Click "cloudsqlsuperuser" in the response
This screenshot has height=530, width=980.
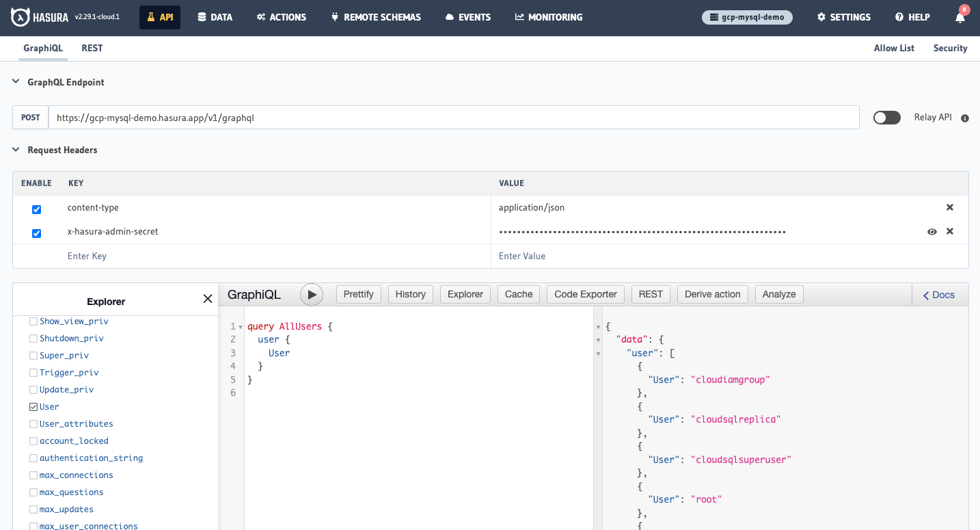[x=741, y=460]
